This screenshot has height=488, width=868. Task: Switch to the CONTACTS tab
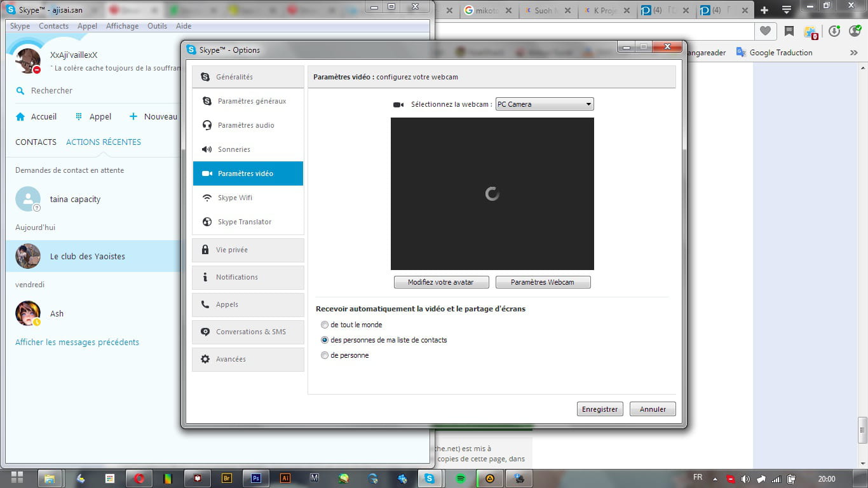click(x=36, y=142)
